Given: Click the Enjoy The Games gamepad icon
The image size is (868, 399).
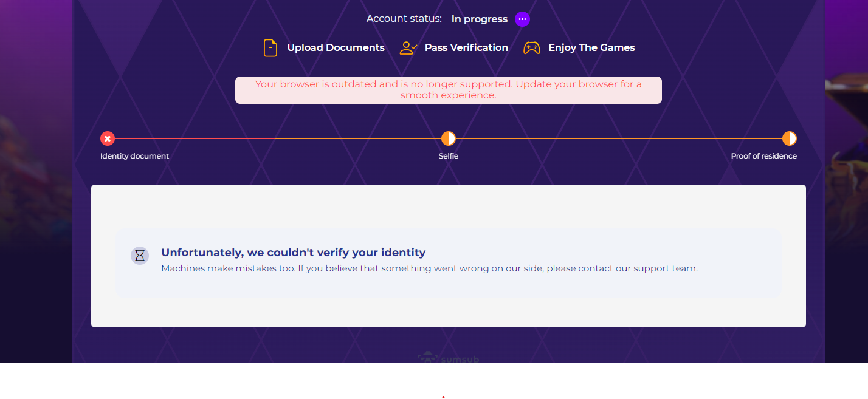Looking at the screenshot, I should pos(532,48).
